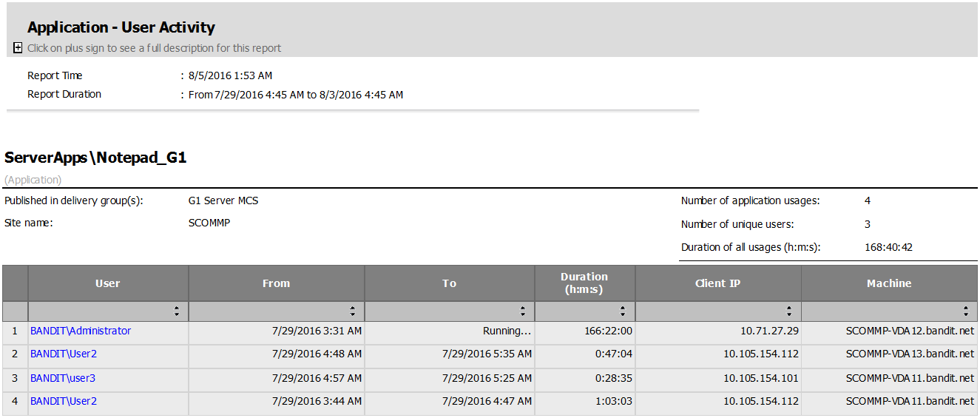Viewport: 980px width, 418px height.
Task: Click the Client IP column header
Action: 717,283
